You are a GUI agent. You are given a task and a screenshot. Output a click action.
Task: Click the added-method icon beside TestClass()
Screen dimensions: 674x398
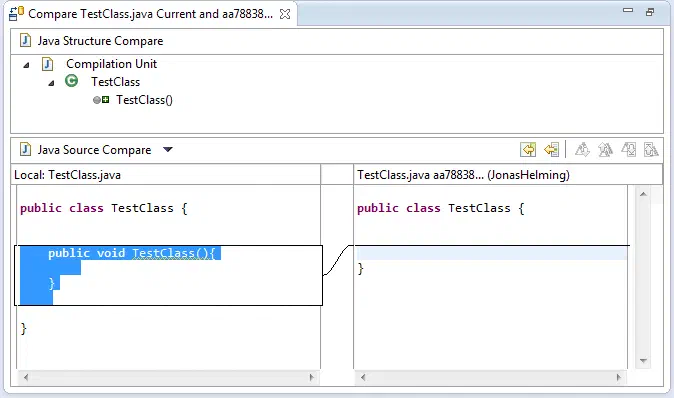coord(101,100)
